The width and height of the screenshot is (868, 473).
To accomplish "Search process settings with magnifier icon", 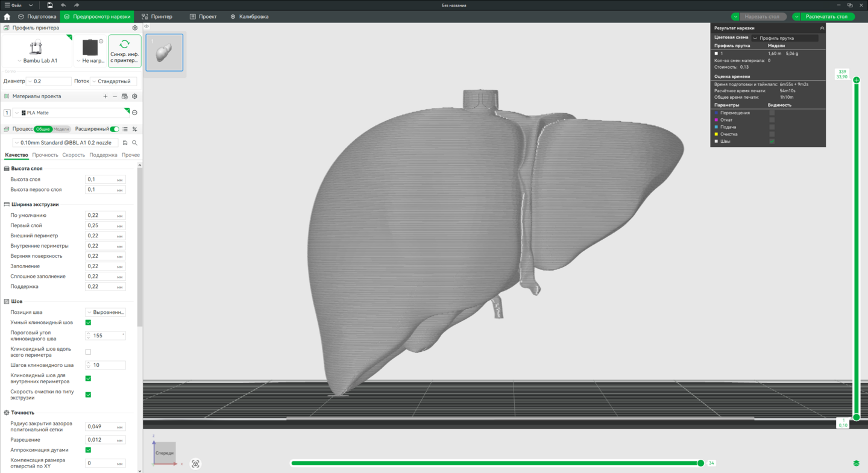I will coord(134,143).
